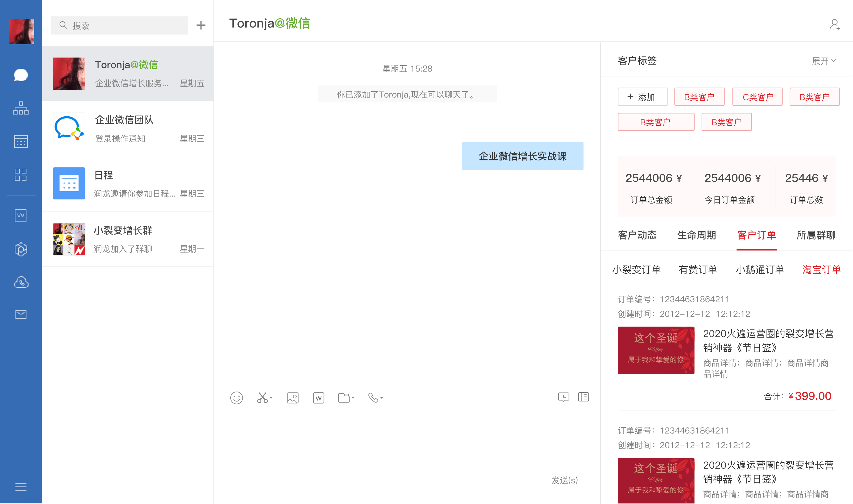Click your profile avatar in the sidebar

[22, 32]
